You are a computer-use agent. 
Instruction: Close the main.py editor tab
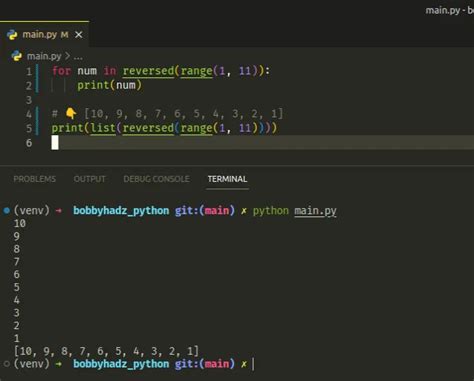[x=79, y=35]
